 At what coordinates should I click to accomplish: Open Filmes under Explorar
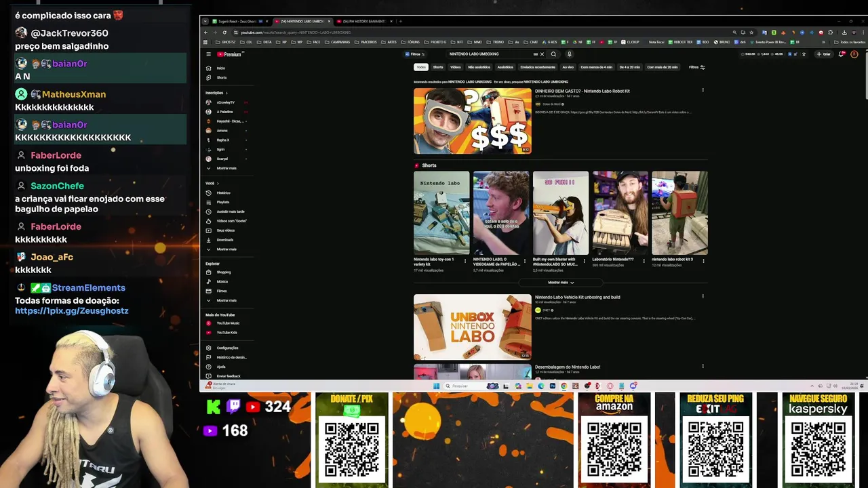pyautogui.click(x=222, y=291)
